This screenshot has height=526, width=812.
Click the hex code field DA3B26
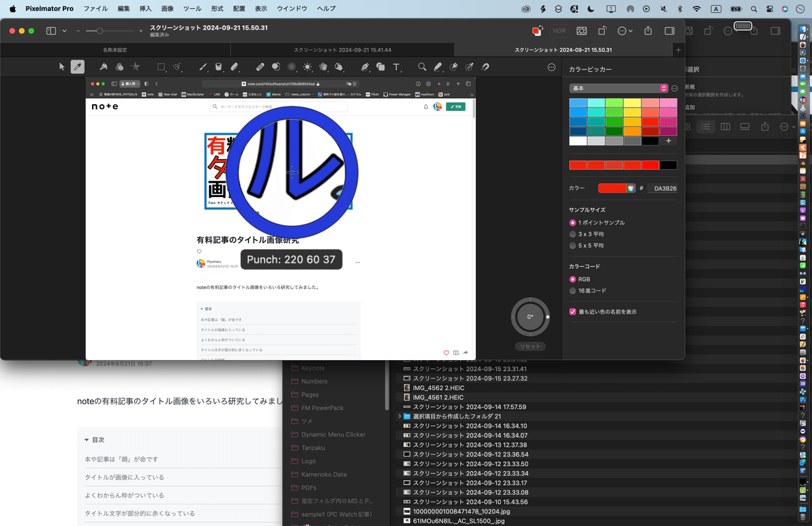[662, 189]
